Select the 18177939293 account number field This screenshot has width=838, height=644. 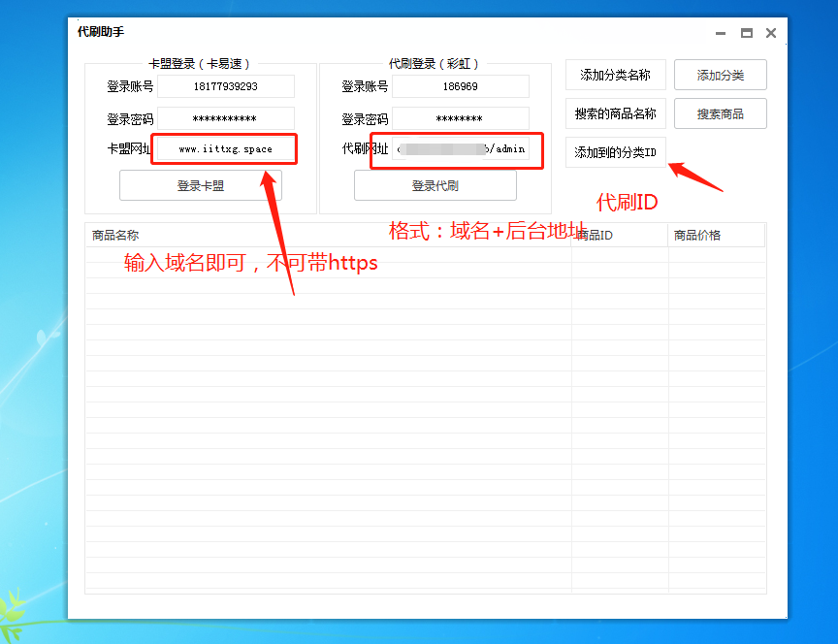[x=224, y=86]
